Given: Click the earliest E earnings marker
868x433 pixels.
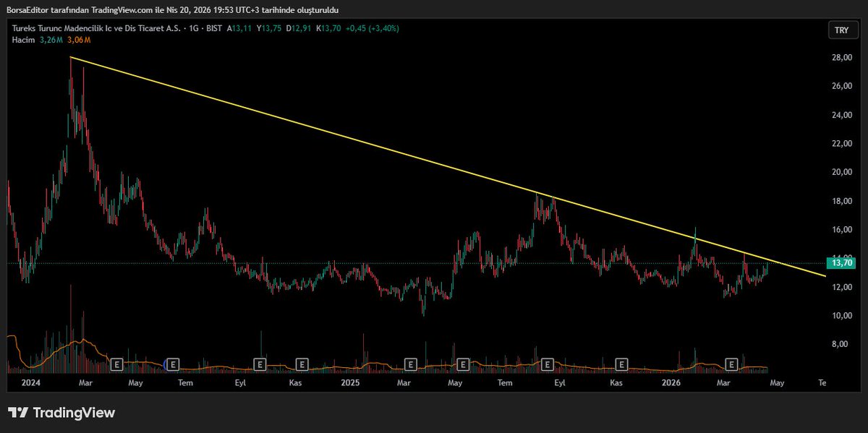Looking at the screenshot, I should coord(116,364).
